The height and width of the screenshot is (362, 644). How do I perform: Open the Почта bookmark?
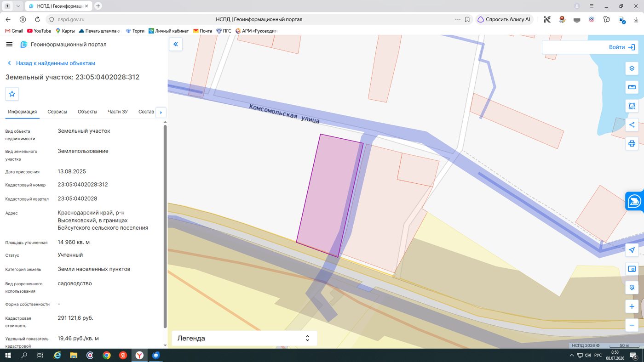coord(202,31)
